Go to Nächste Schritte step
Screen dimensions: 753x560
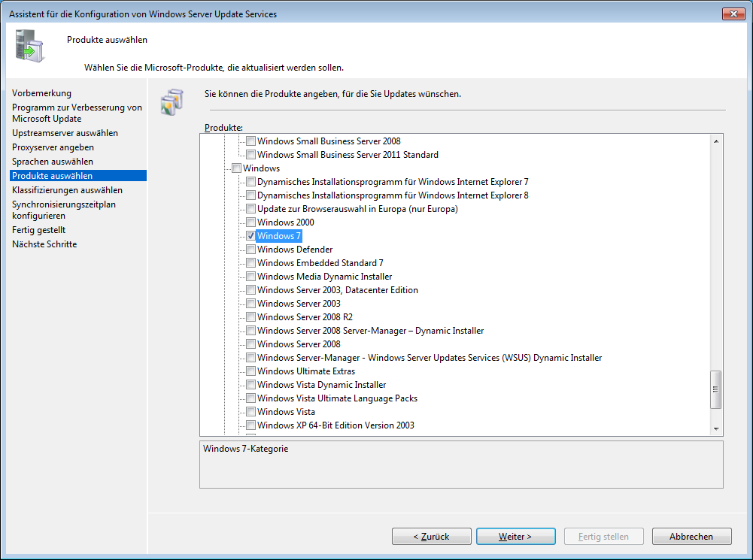click(x=44, y=244)
